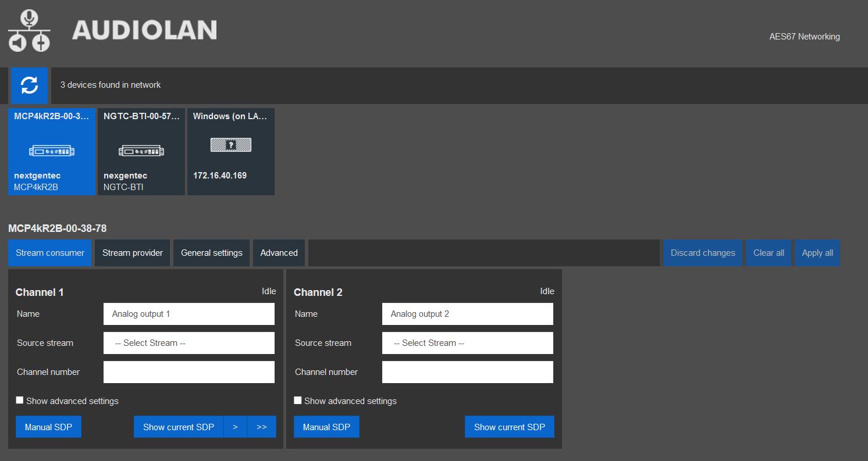The width and height of the screenshot is (868, 461).
Task: Edit Channel 2 Name field
Action: click(468, 314)
